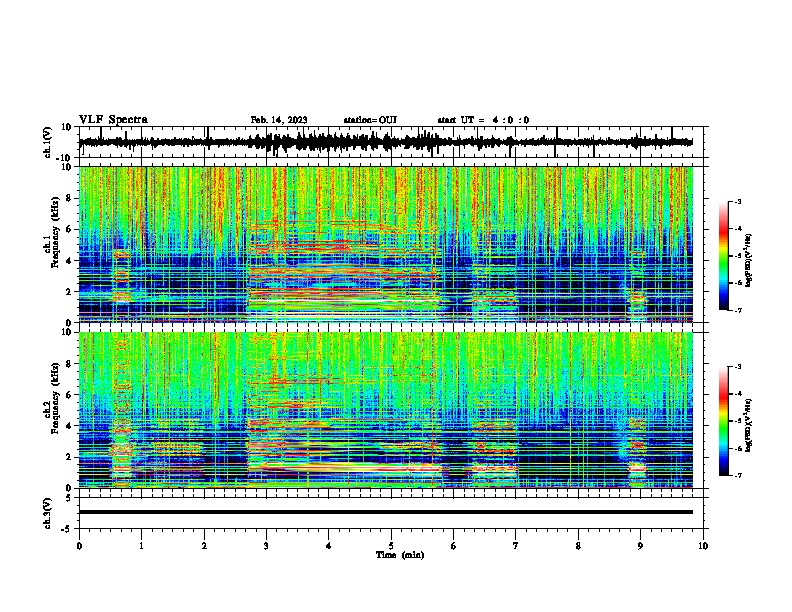Image resolution: width=792 pixels, height=612 pixels.
Task: Click time axis tick label "10" at the far end
Action: click(703, 546)
